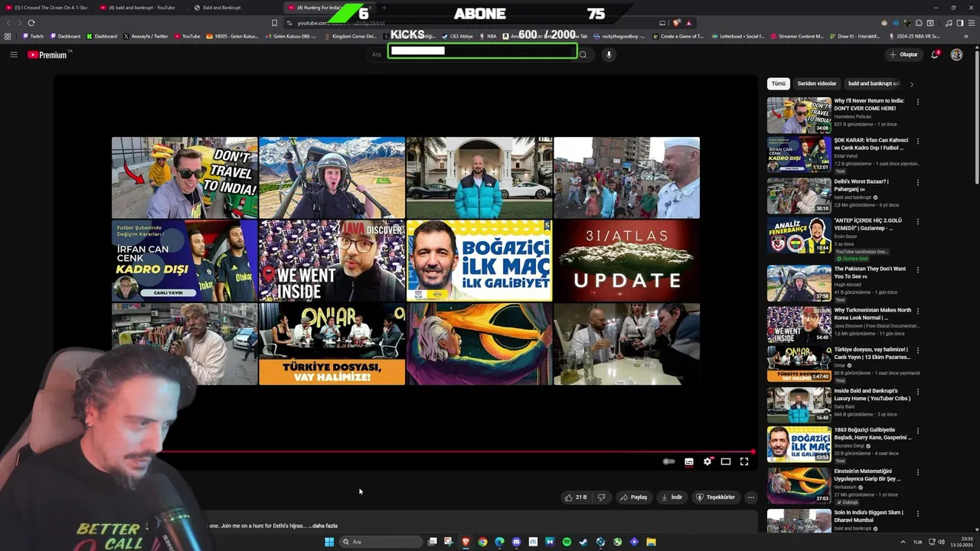The image size is (980, 551).
Task: Click endscreen thumbnail BOĞAZİÇİ İLK MAÇ
Action: point(479,261)
